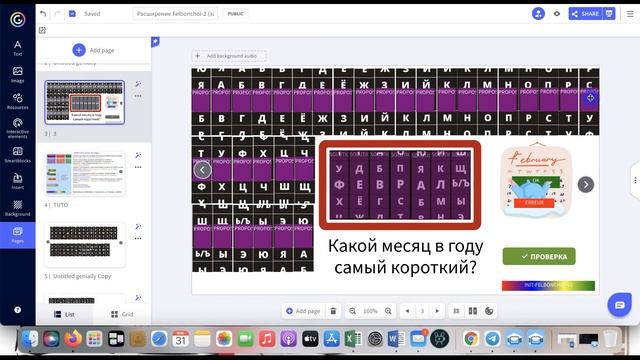Screen dimensions: 640x360
Task: Open Interactive elements in sidebar
Action: (18, 128)
